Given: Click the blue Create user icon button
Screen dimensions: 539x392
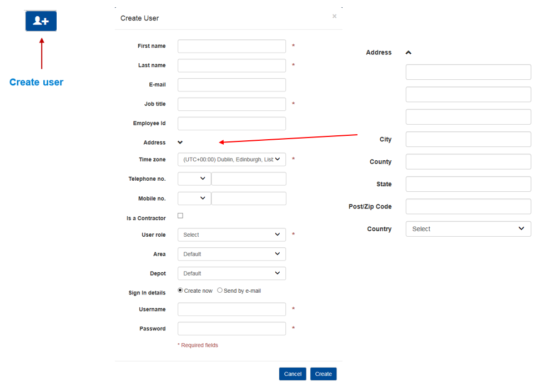Looking at the screenshot, I should coord(41,21).
